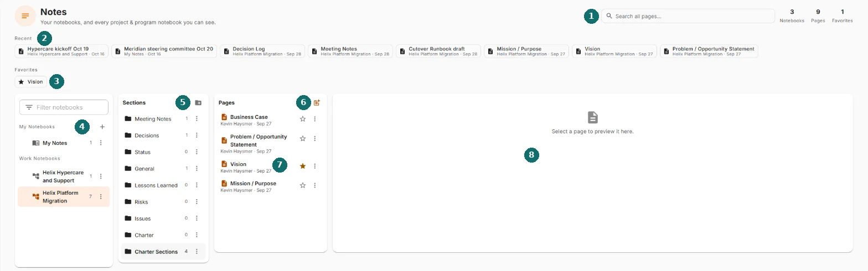Viewport: 868px width, 271px height.
Task: Open options menu for Helix Platform Migration
Action: [101, 196]
